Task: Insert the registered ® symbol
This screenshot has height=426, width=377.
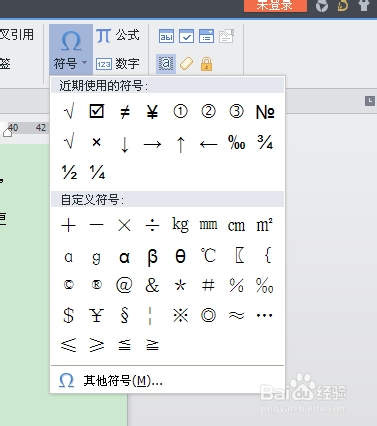Action: (96, 285)
